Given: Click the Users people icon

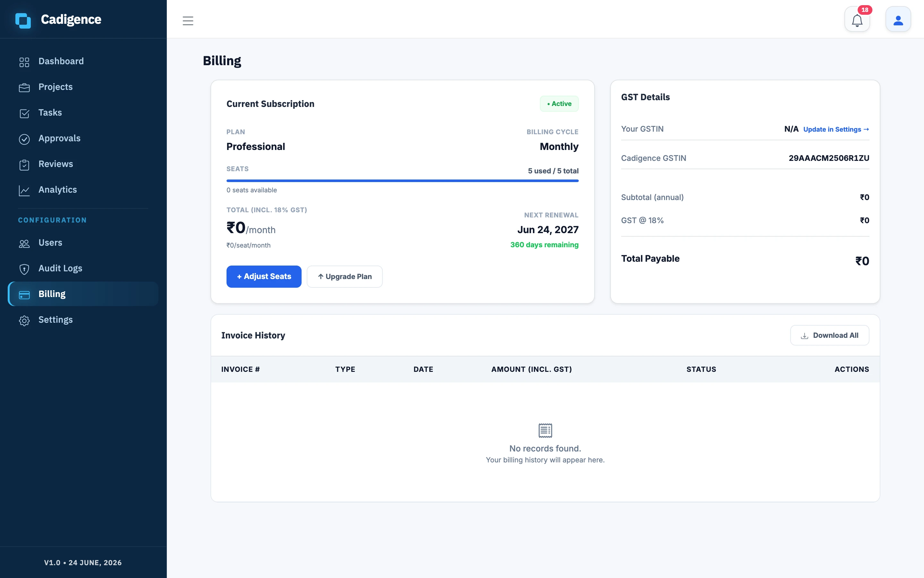Looking at the screenshot, I should (24, 243).
